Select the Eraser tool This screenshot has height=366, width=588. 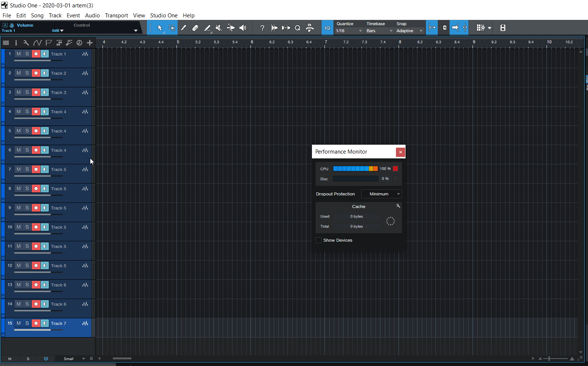195,28
